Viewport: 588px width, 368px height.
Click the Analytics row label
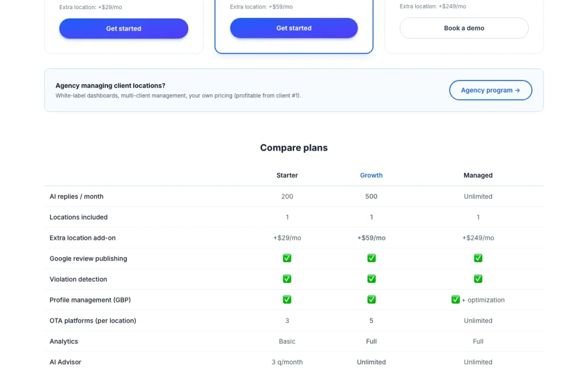pos(64,342)
